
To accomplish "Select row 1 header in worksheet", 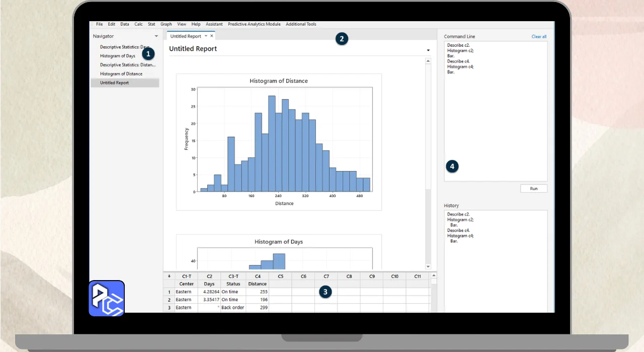I will 169,292.
